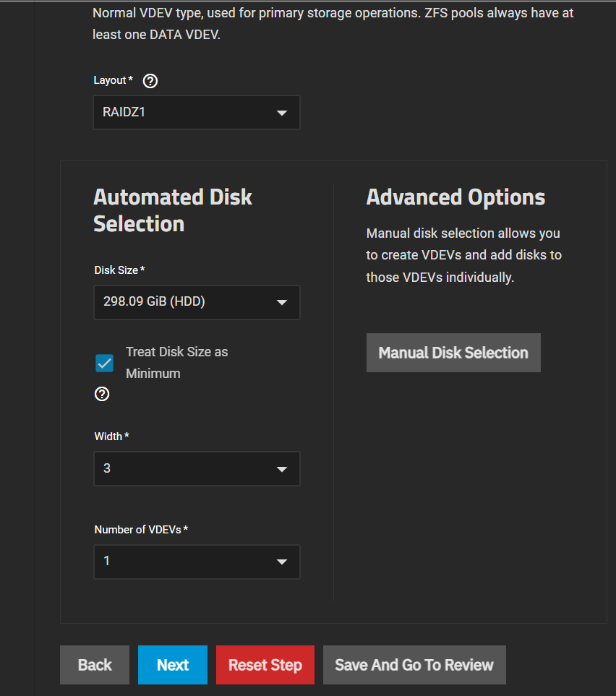
Task: Click the red Reset Step button
Action: click(265, 665)
